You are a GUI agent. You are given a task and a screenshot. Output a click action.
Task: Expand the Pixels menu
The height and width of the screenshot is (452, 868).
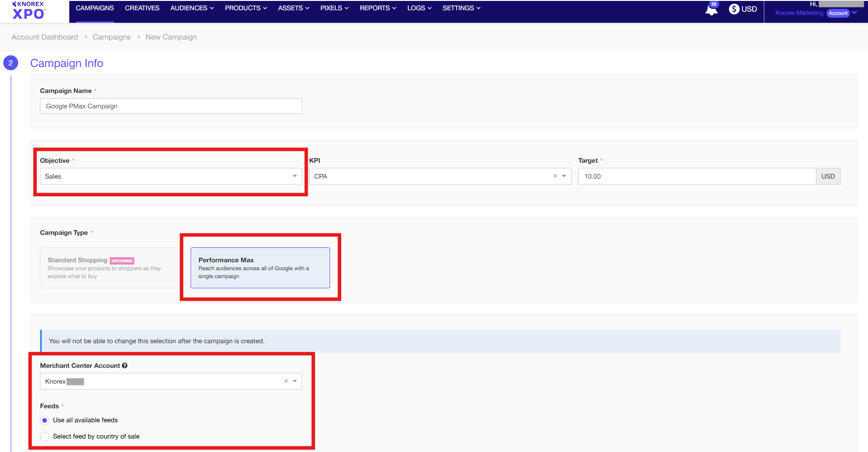pos(334,8)
